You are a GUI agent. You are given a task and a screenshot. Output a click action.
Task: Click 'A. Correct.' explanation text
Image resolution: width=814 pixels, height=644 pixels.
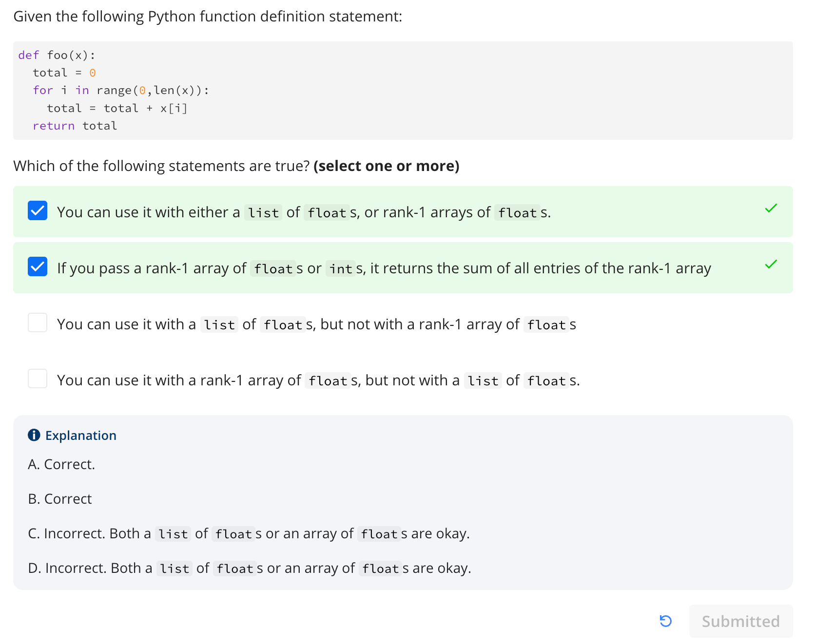[61, 464]
